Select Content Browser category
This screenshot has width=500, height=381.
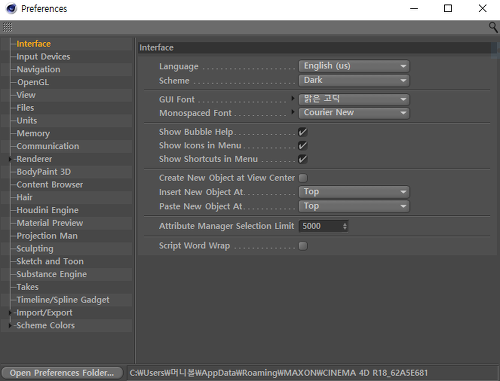click(x=50, y=185)
